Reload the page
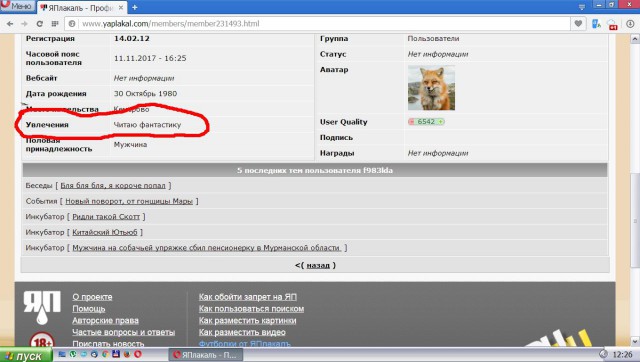The width and height of the screenshot is (640, 362). point(40,24)
